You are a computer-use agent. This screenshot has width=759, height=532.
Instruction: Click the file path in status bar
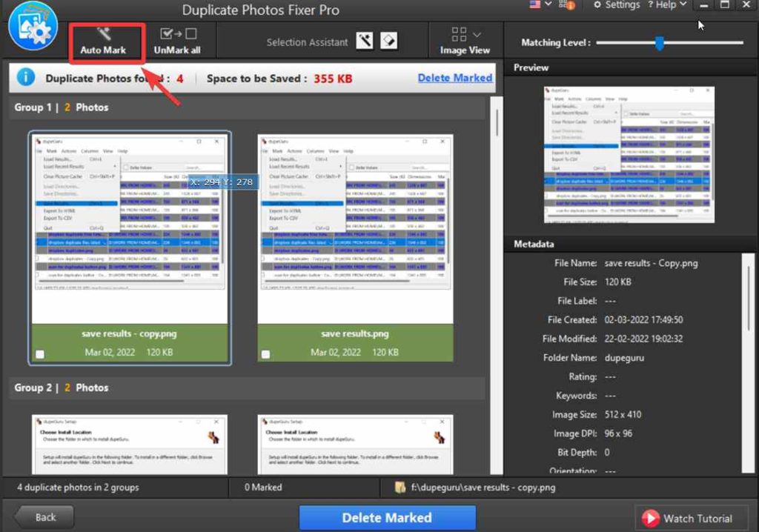[x=483, y=488]
